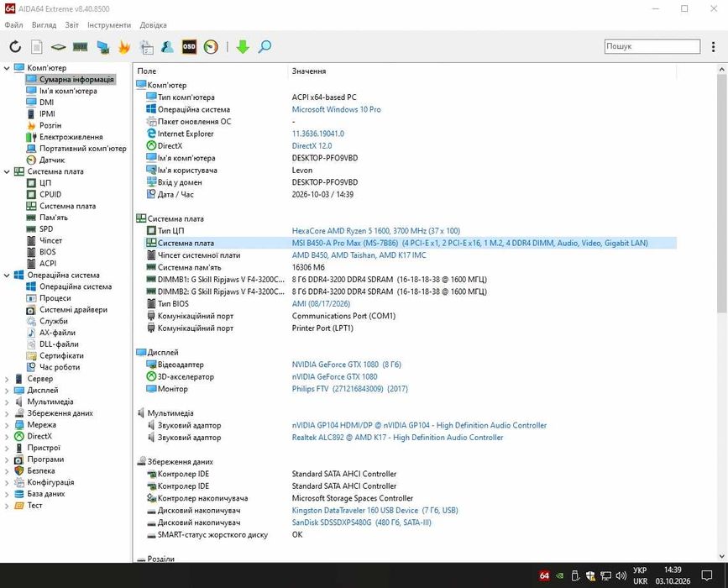728x588 pixels.
Task: Open the Realtek ALC892 audio controller link
Action: [397, 438]
